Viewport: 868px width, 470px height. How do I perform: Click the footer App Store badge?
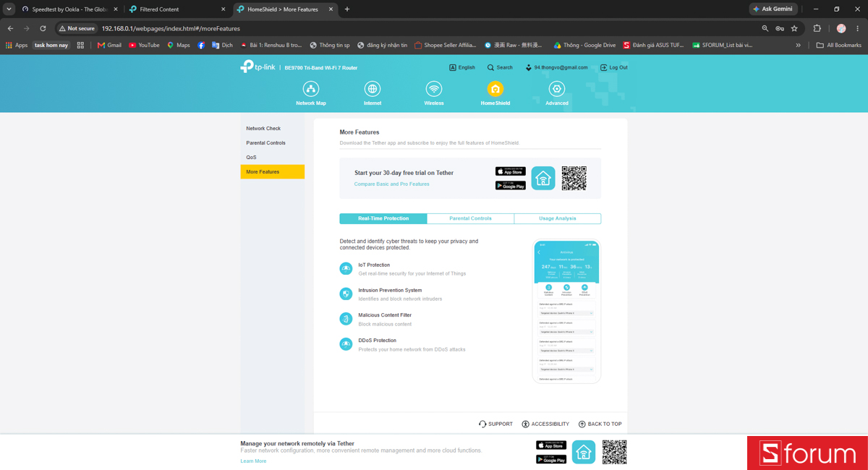[551, 445]
